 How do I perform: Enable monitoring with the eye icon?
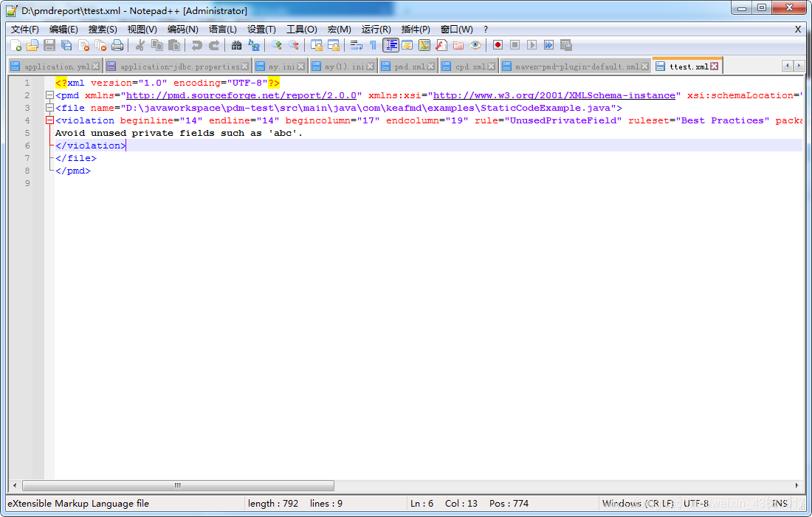coord(475,45)
